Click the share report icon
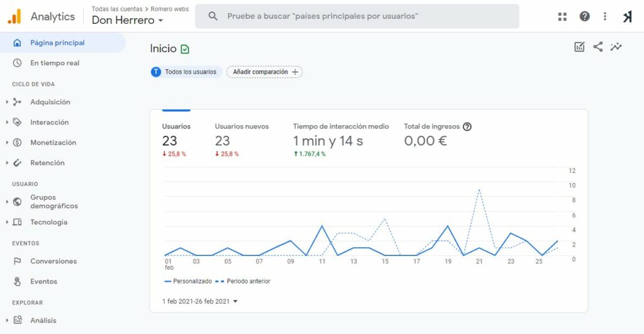 pyautogui.click(x=597, y=47)
